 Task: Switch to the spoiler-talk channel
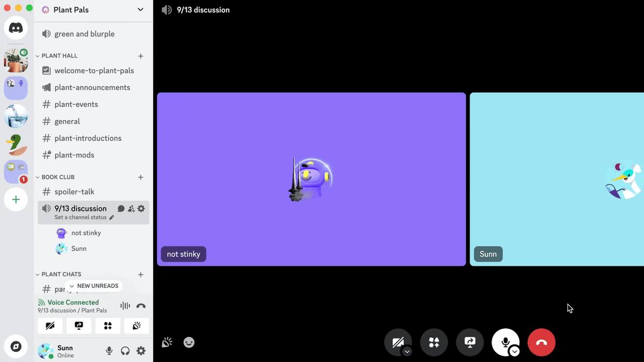click(74, 191)
